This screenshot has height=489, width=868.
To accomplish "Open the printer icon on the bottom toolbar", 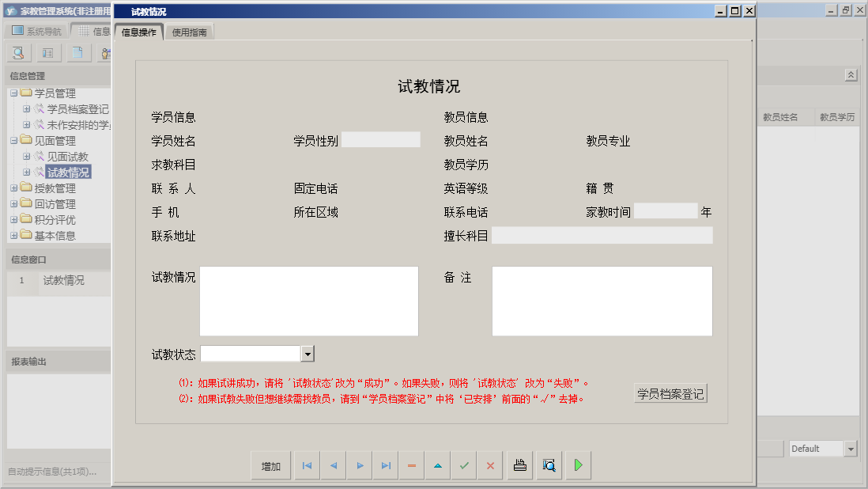I will [519, 465].
